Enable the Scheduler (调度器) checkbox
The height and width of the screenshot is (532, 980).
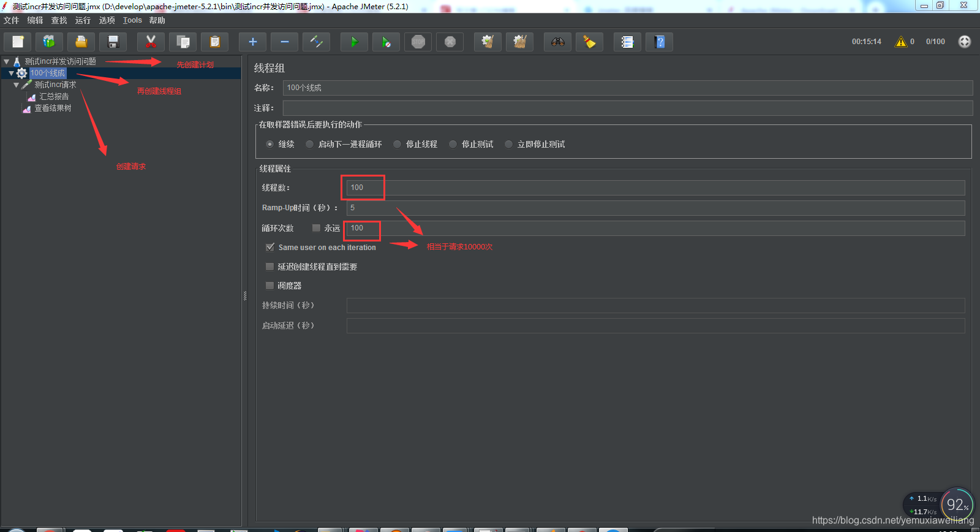click(269, 286)
